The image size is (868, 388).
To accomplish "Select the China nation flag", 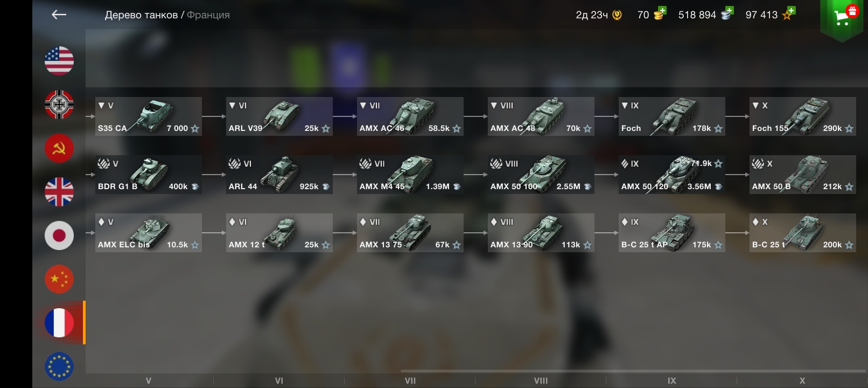I will click(59, 279).
